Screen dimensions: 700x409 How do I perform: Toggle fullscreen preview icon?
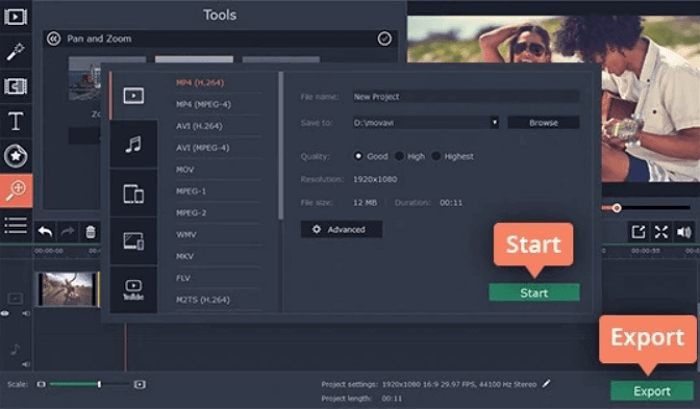tap(661, 231)
